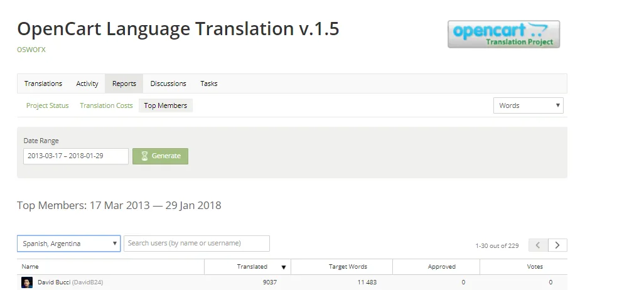Click the OpenCart Translation Project logo
Viewport: 644px width, 290px height.
(503, 34)
